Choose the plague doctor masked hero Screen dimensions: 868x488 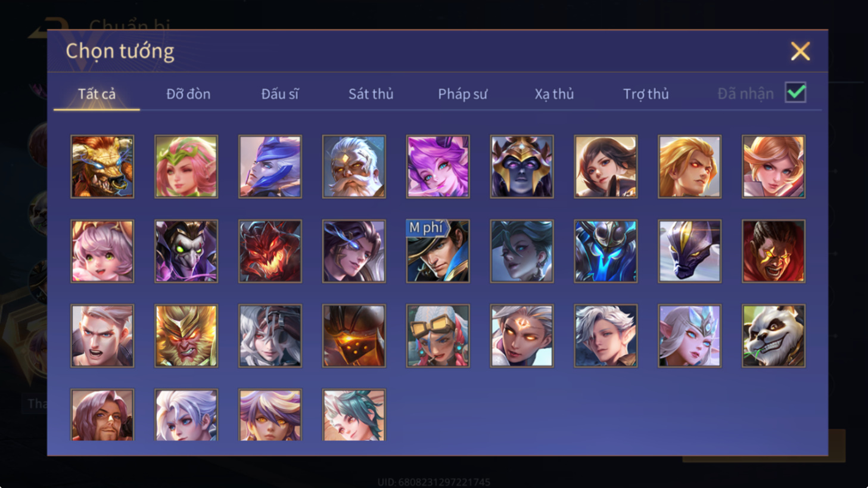coord(186,251)
